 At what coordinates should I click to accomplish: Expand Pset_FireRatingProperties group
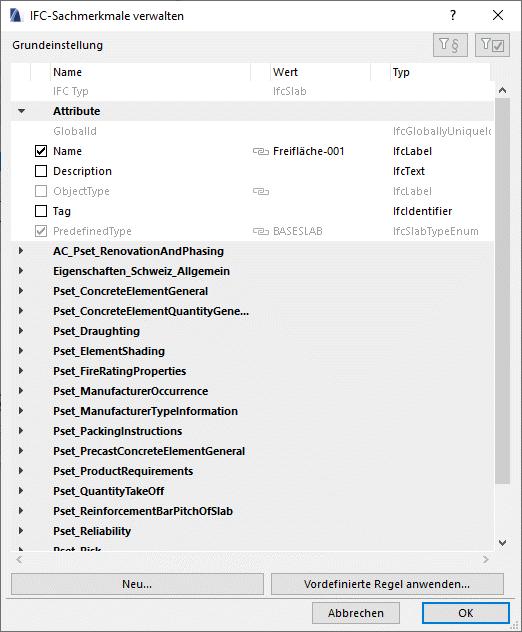point(21,371)
